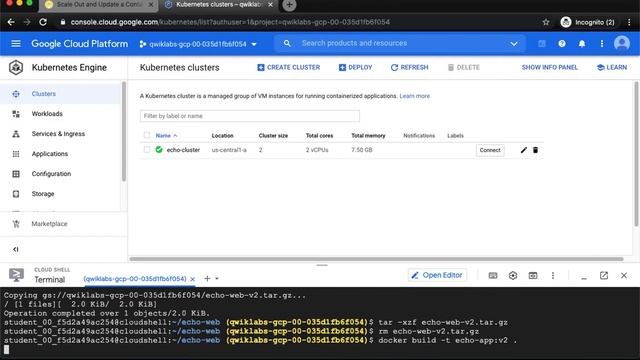640x360 pixels.
Task: Click the Storage sidebar icon
Action: click(x=16, y=194)
